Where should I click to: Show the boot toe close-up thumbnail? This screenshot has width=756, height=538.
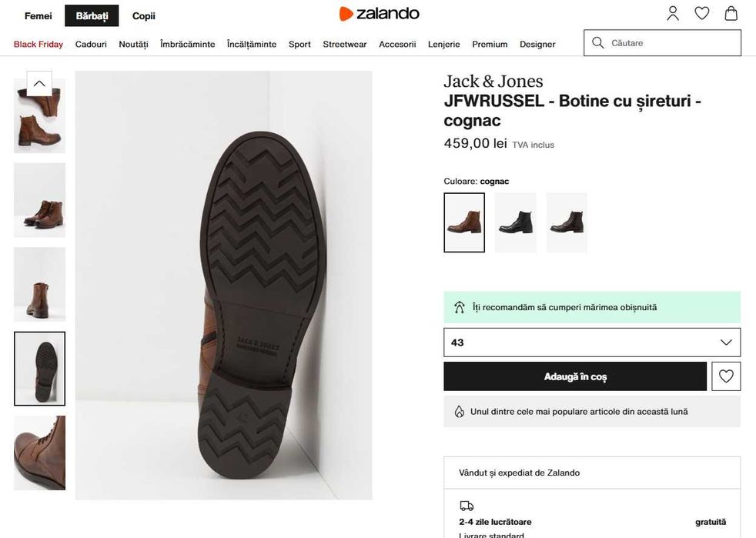coord(40,453)
